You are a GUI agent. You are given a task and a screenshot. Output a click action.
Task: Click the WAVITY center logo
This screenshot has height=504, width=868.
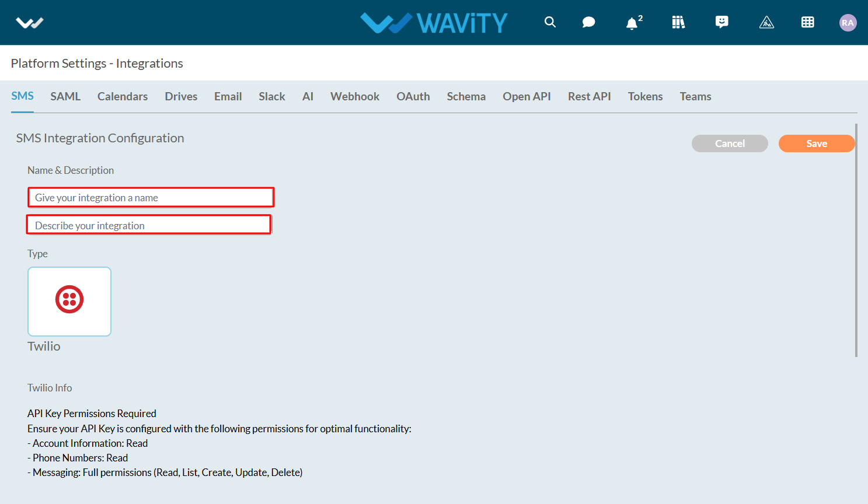[434, 23]
